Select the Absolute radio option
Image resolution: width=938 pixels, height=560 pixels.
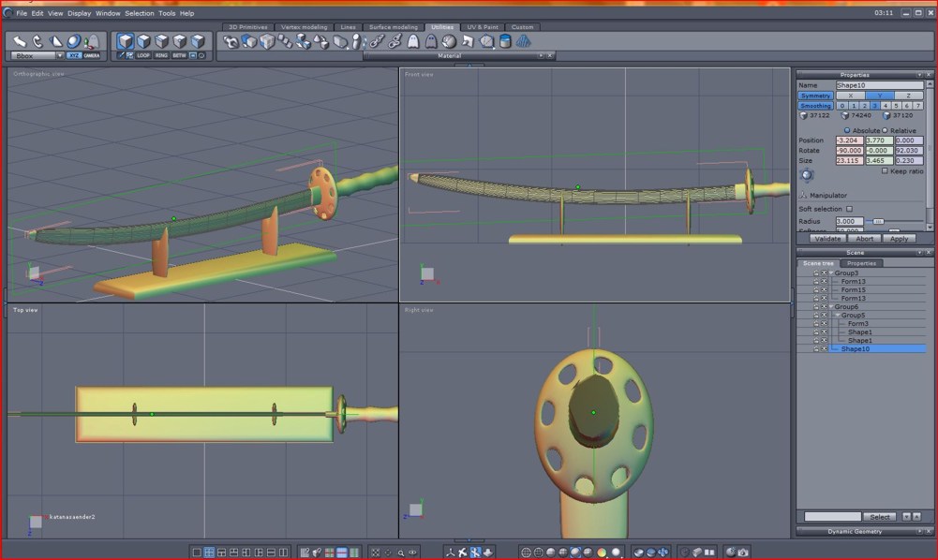coord(847,130)
